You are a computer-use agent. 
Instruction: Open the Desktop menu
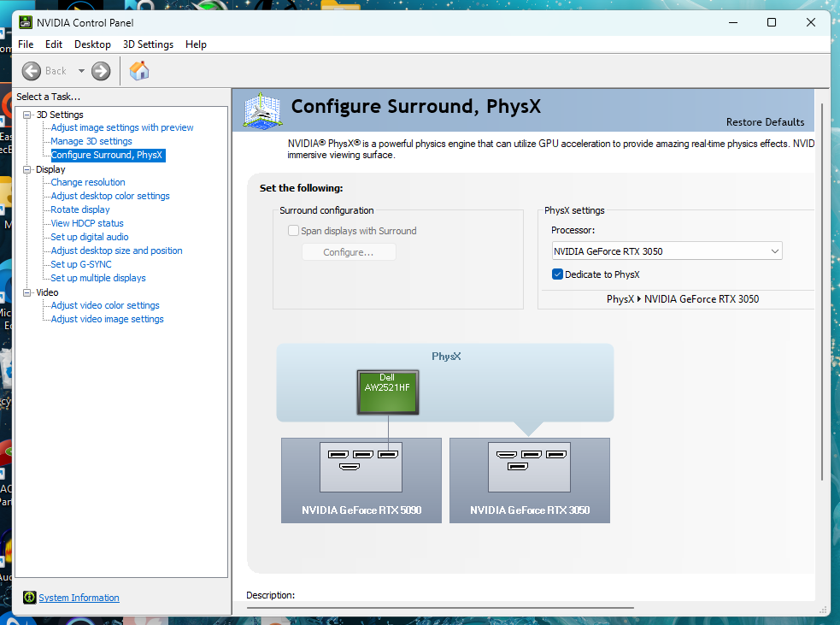[x=92, y=44]
